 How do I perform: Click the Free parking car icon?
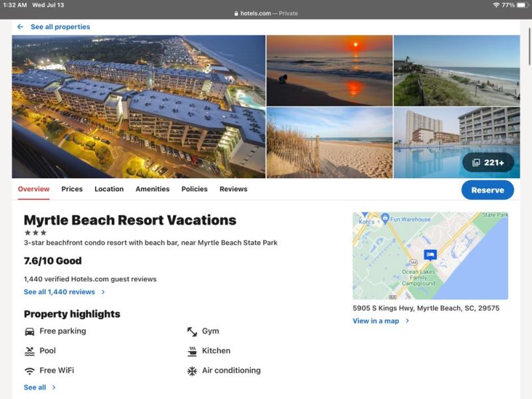coord(29,331)
